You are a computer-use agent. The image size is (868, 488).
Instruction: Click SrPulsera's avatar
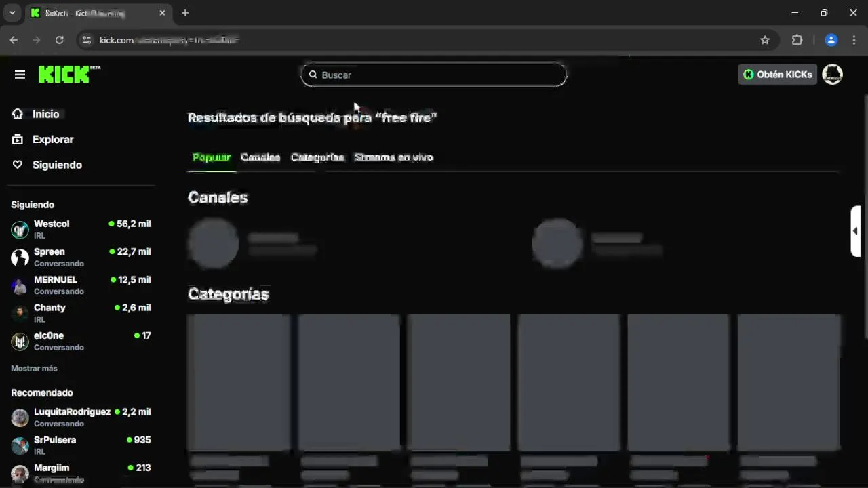20,446
